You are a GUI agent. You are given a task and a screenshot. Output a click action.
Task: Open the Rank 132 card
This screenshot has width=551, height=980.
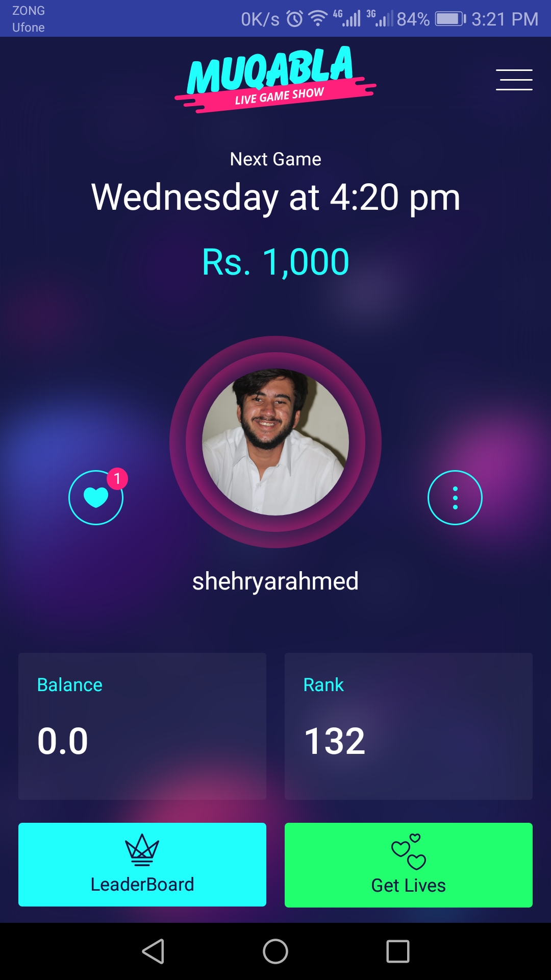pos(409,726)
